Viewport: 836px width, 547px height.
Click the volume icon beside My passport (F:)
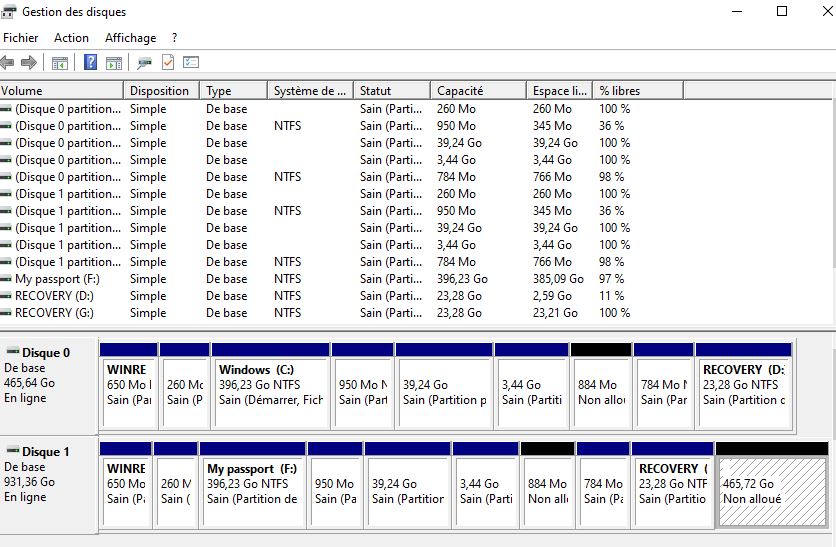6,279
